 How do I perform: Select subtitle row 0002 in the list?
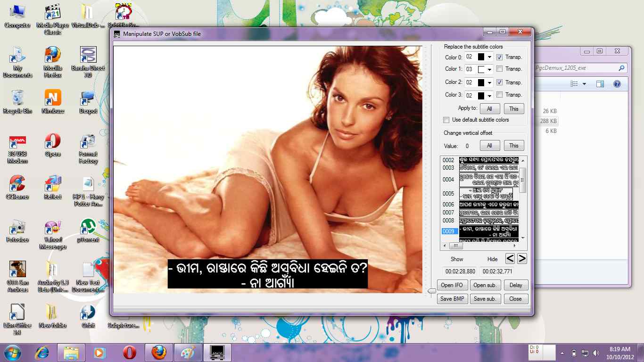tap(480, 160)
